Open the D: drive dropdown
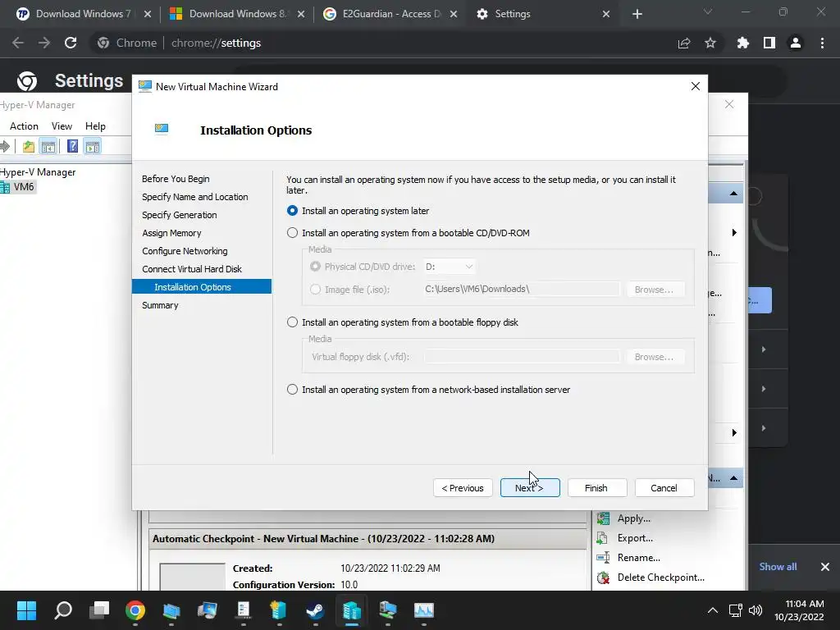The image size is (840, 630). tap(449, 267)
